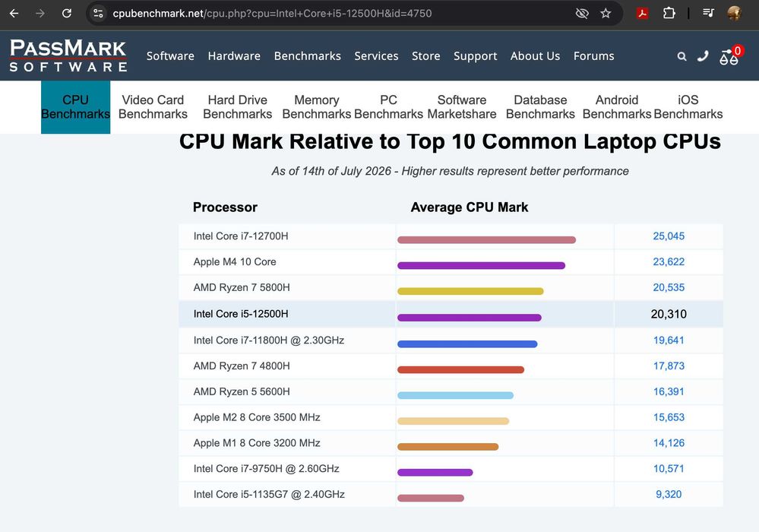Viewport: 759px width, 532px height.
Task: Open the media controls icon in toolbar
Action: point(708,13)
